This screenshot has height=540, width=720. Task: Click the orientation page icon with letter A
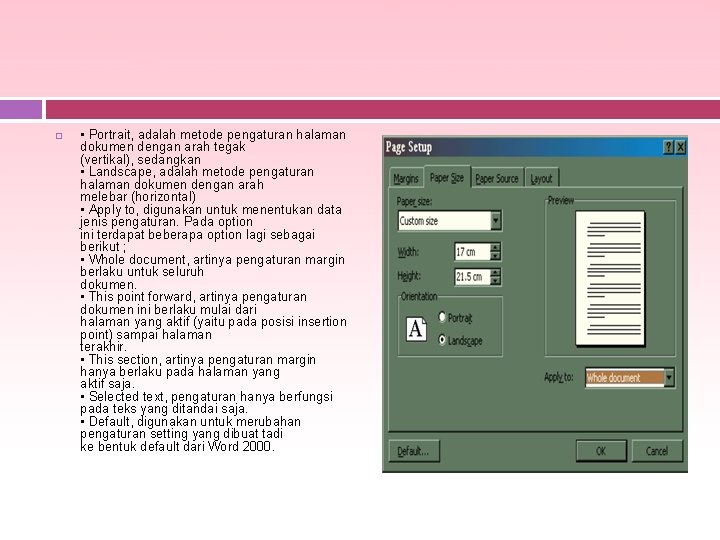(416, 329)
